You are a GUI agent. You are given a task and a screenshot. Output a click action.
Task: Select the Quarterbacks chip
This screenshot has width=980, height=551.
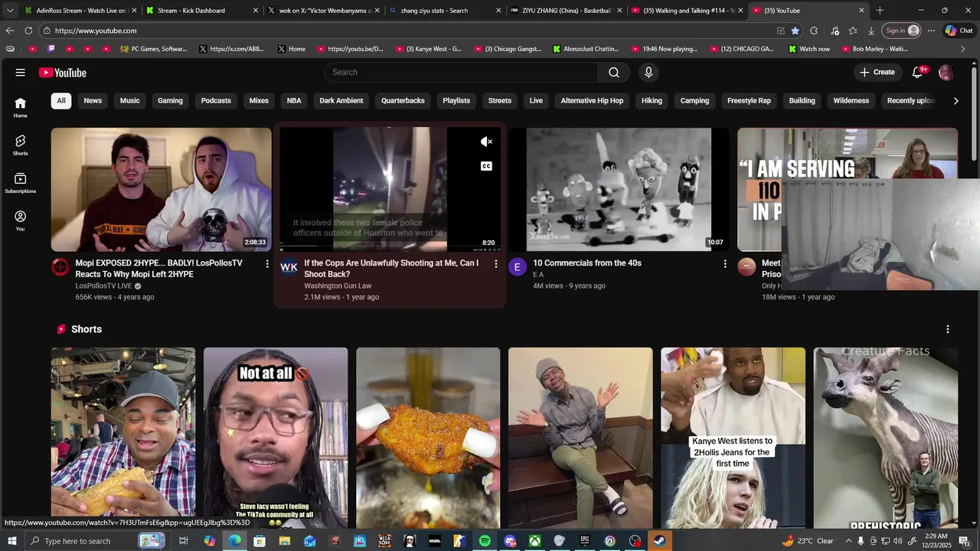pos(403,101)
